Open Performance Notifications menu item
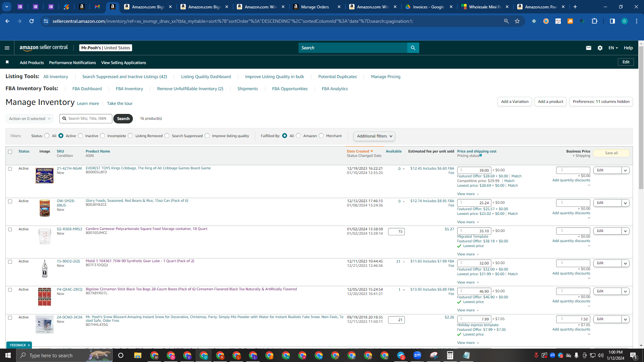644x362 pixels. coord(72,63)
